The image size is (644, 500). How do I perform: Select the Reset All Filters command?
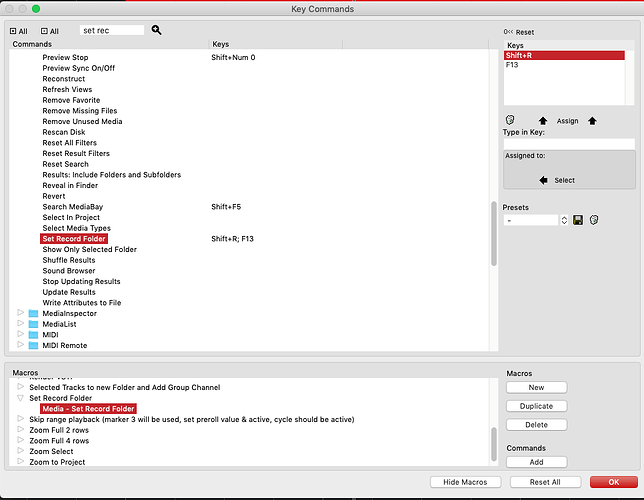point(70,143)
